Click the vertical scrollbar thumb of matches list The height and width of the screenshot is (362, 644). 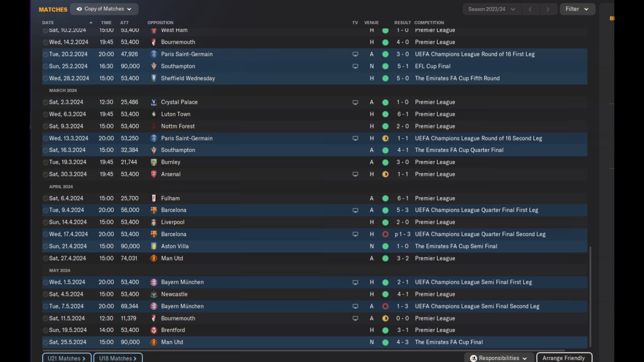coord(590,296)
